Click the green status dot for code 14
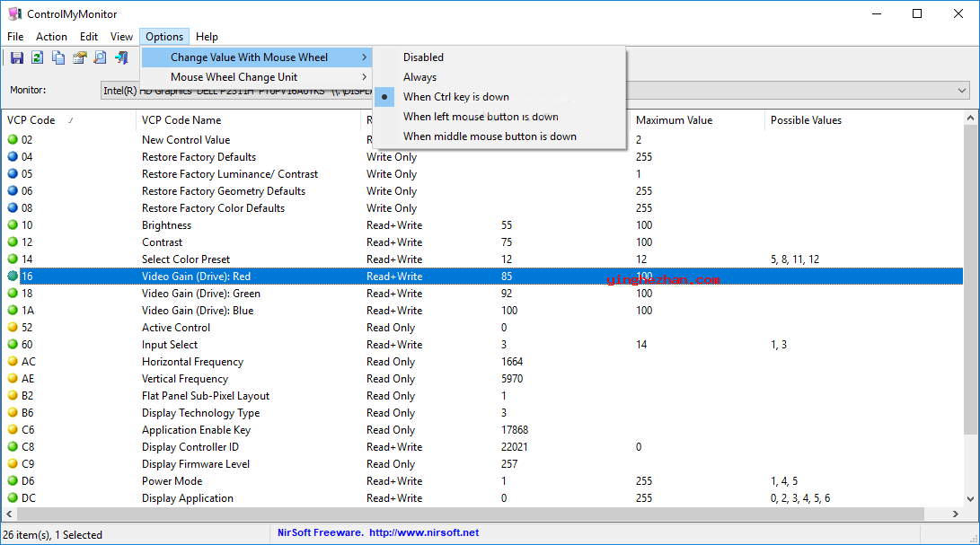 click(x=13, y=259)
